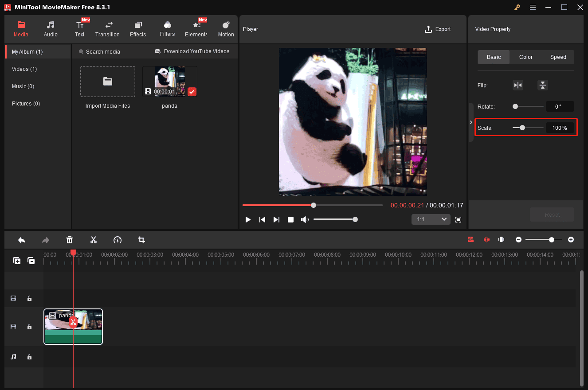Viewport: 588px width, 390px height.
Task: Open the Transition panel
Action: 107,29
